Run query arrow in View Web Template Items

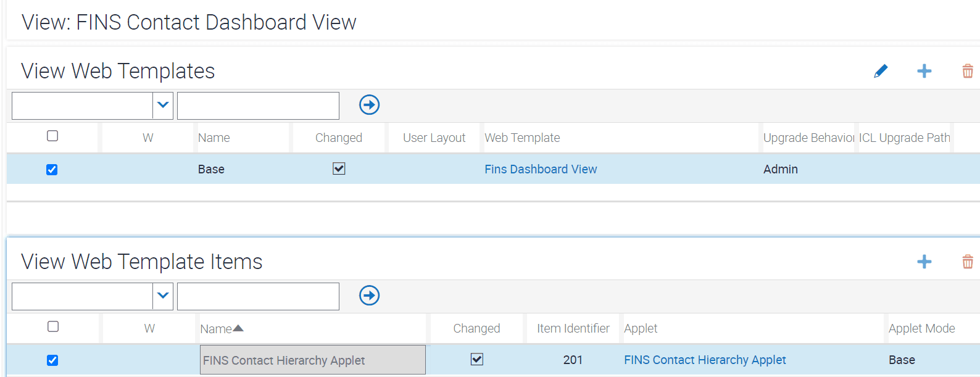(x=369, y=296)
